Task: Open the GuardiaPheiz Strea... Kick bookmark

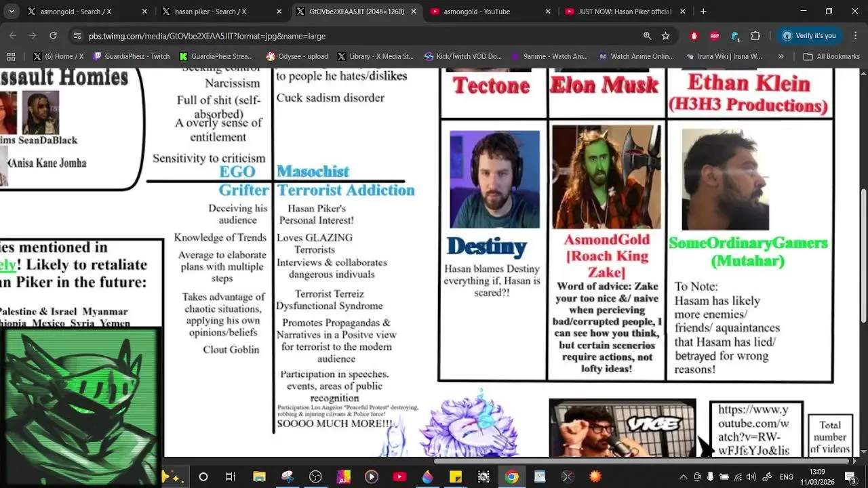Action: click(x=216, y=56)
